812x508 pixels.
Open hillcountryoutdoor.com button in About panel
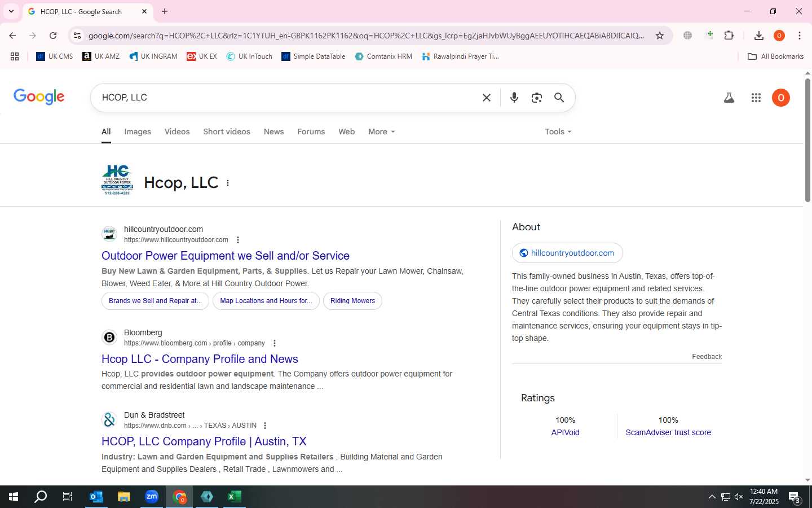tap(567, 253)
